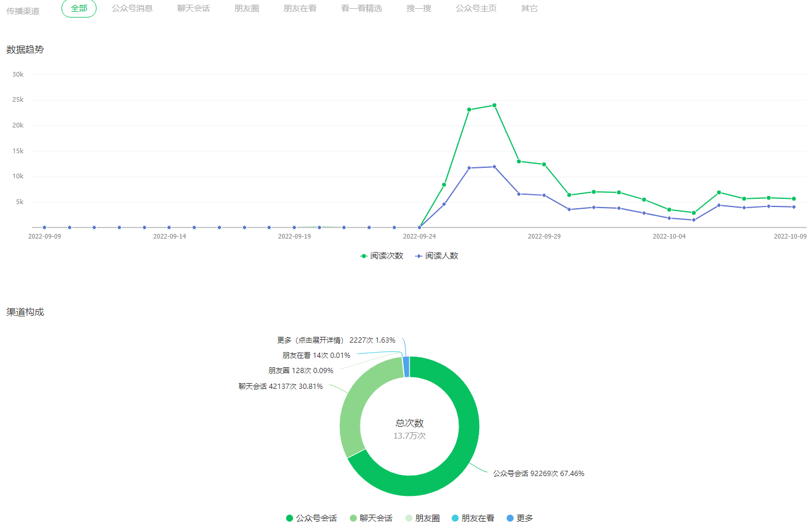The width and height of the screenshot is (812, 531).
Task: Select the 全部 channel tab
Action: pyautogui.click(x=79, y=8)
